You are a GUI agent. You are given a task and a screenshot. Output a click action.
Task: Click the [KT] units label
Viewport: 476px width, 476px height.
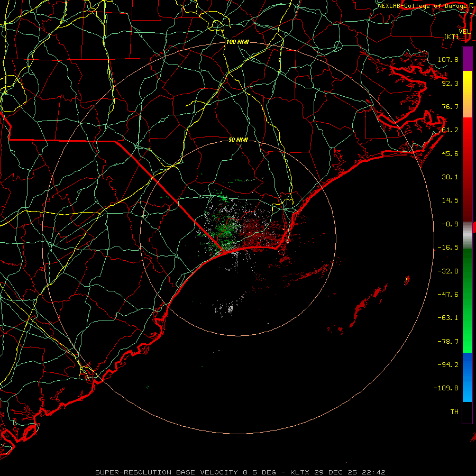452,36
